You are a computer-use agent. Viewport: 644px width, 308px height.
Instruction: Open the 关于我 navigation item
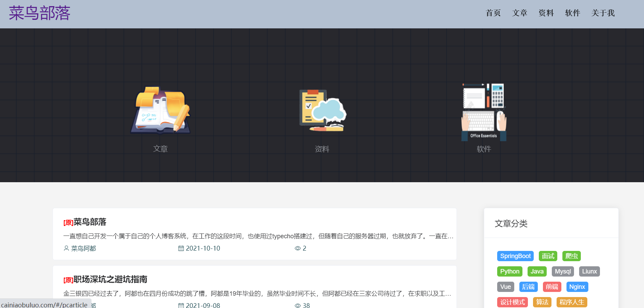pos(603,13)
